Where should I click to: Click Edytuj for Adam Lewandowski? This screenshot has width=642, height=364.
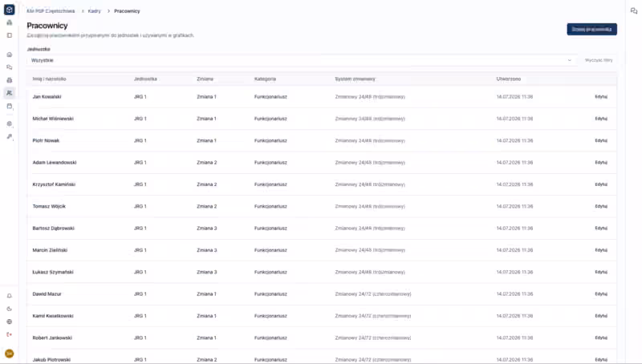click(x=601, y=163)
